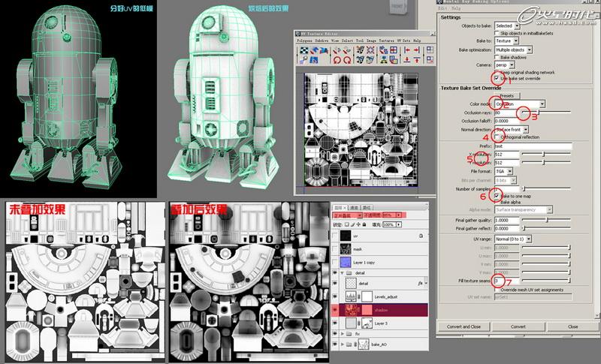This screenshot has height=364, width=601.
Task: Click the align UVs to left arrow icon
Action: click(407, 50)
